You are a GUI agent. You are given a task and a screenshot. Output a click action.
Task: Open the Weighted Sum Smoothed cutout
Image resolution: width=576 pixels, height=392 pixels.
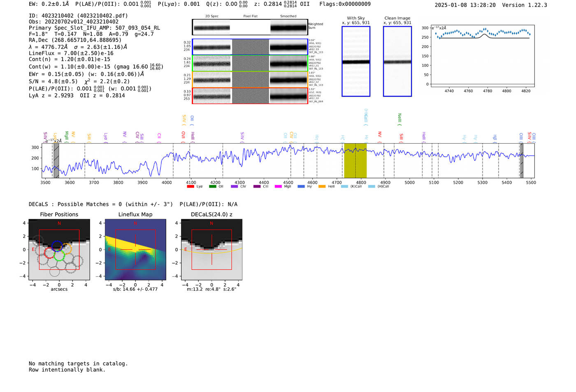(x=289, y=28)
